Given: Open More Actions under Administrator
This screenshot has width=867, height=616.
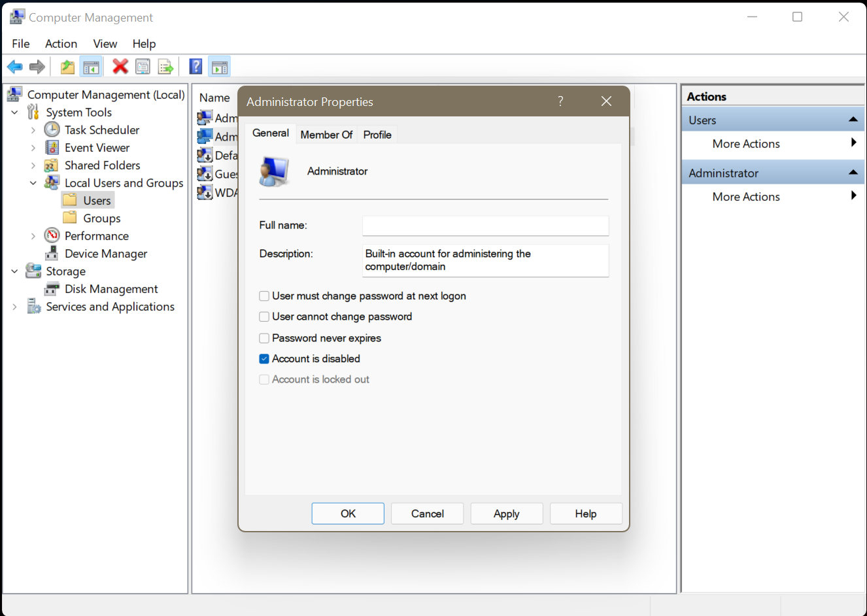Looking at the screenshot, I should coord(773,196).
